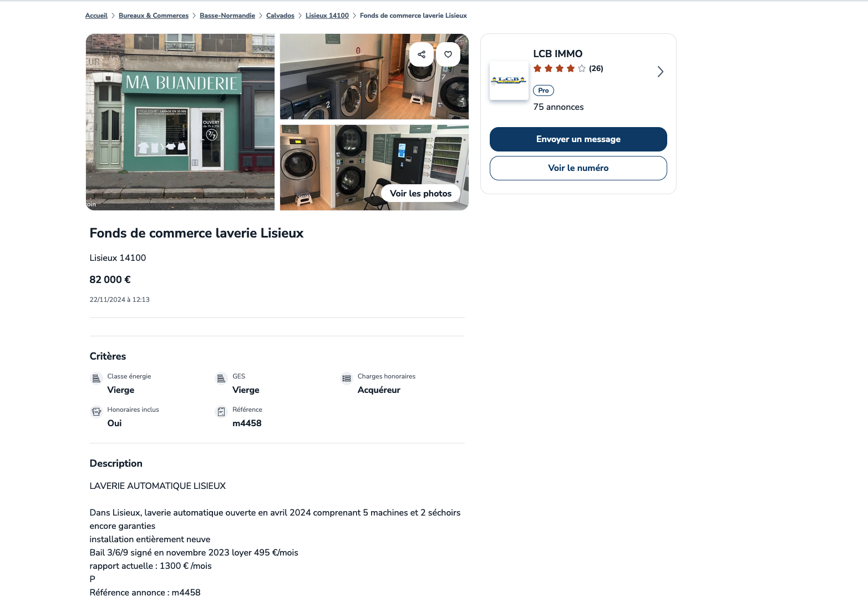The image size is (868, 611).
Task: Go to Accueil breadcrumb link
Action: click(x=97, y=16)
